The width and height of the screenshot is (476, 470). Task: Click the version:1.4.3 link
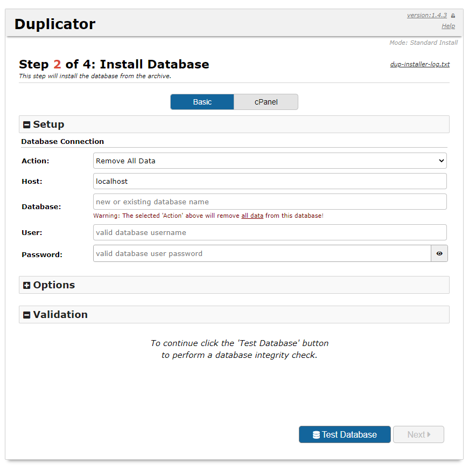(427, 15)
